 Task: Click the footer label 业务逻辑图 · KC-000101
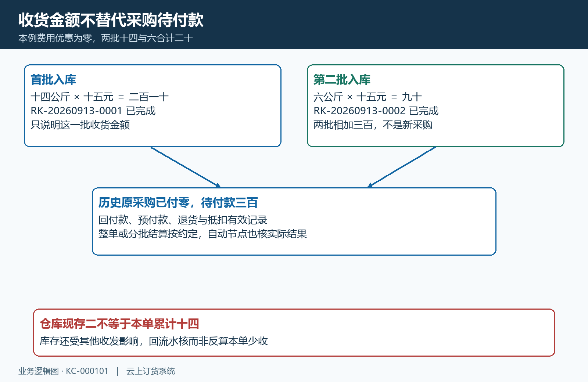coord(64,371)
